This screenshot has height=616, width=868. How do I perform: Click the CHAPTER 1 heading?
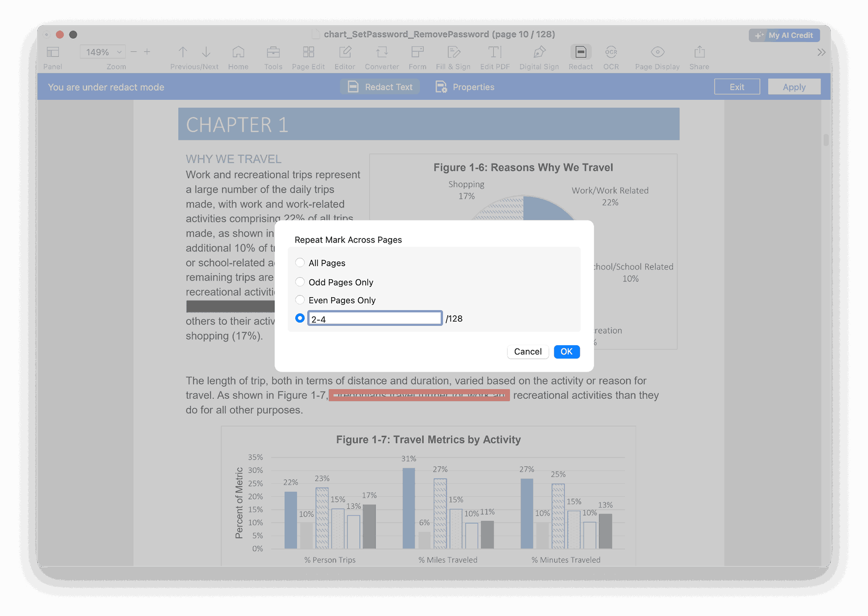point(237,125)
